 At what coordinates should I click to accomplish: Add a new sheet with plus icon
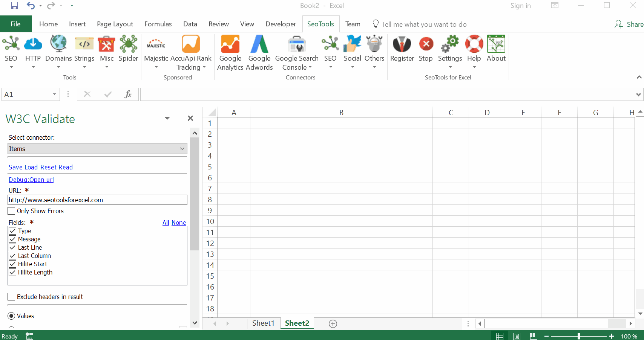pyautogui.click(x=333, y=324)
